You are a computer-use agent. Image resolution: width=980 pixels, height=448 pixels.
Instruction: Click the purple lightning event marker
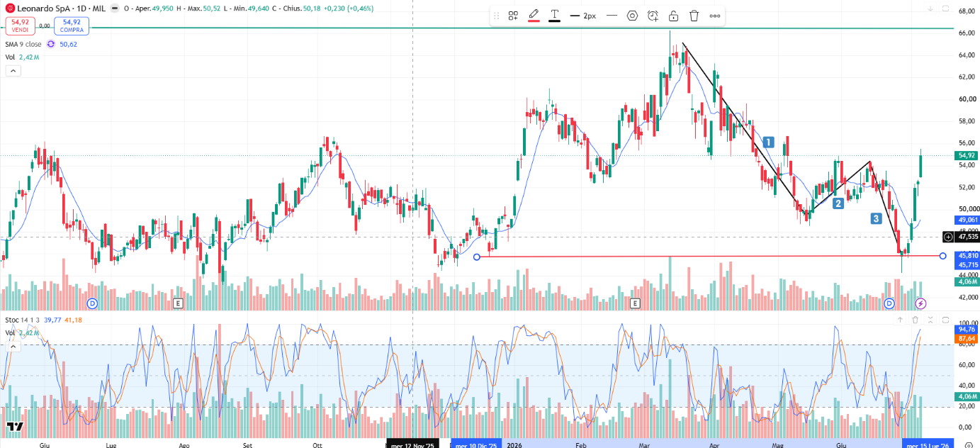(x=920, y=303)
